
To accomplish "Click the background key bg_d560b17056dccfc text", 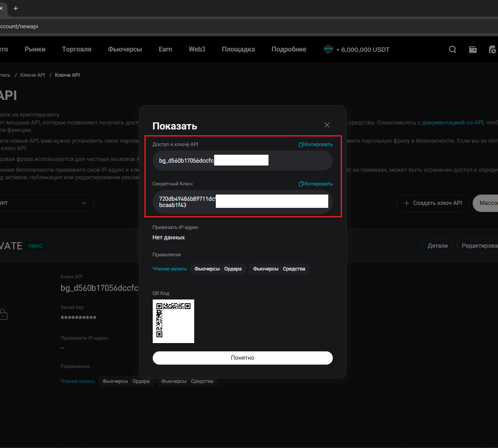I will (100, 288).
